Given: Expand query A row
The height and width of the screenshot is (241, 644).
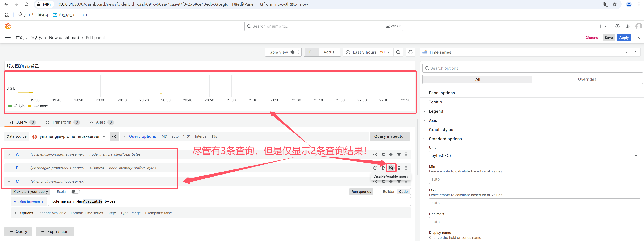Looking at the screenshot, I should [9, 154].
